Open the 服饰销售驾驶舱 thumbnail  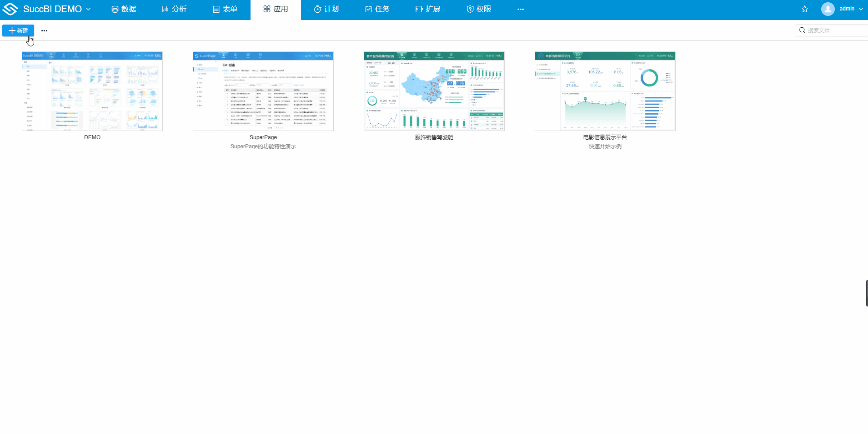point(434,91)
